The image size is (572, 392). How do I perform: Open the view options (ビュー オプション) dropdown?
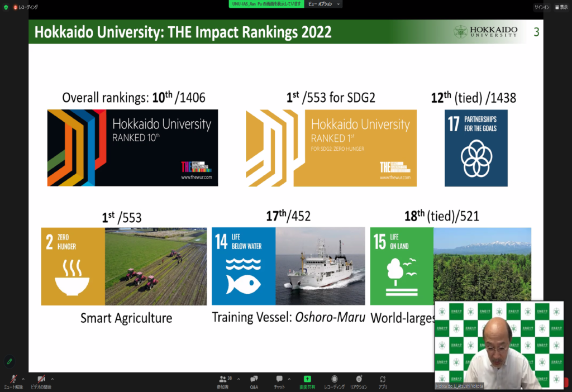[x=323, y=4]
